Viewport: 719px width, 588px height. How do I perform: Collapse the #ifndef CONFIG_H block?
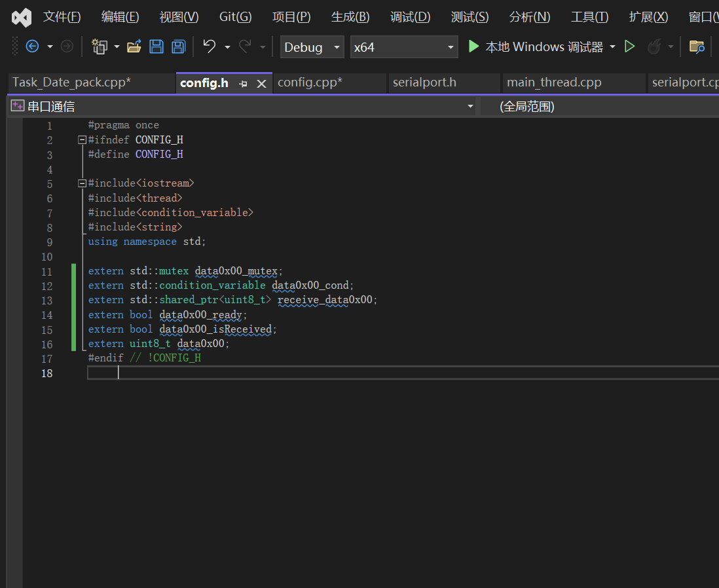[82, 140]
